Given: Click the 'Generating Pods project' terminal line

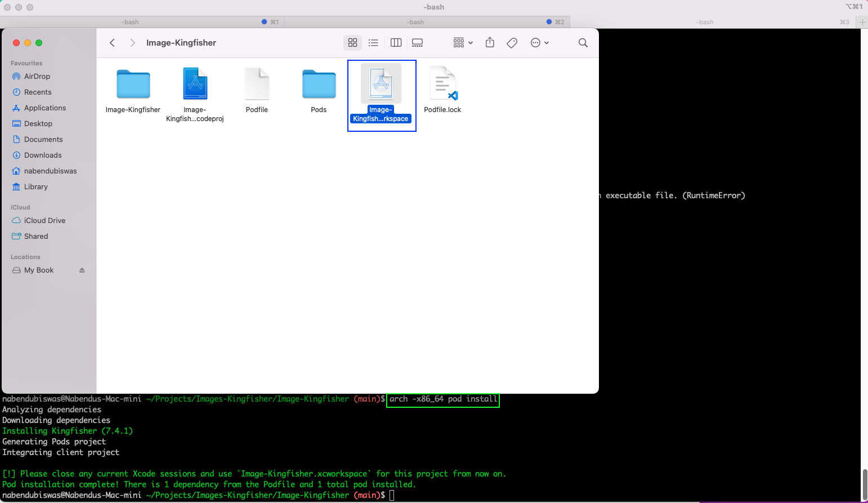Looking at the screenshot, I should click(54, 442).
